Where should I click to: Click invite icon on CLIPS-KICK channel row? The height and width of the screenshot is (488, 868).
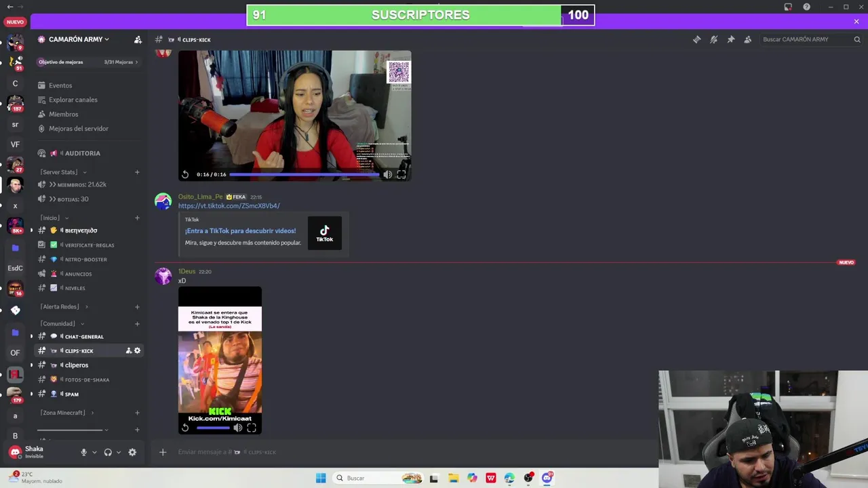[x=128, y=350]
